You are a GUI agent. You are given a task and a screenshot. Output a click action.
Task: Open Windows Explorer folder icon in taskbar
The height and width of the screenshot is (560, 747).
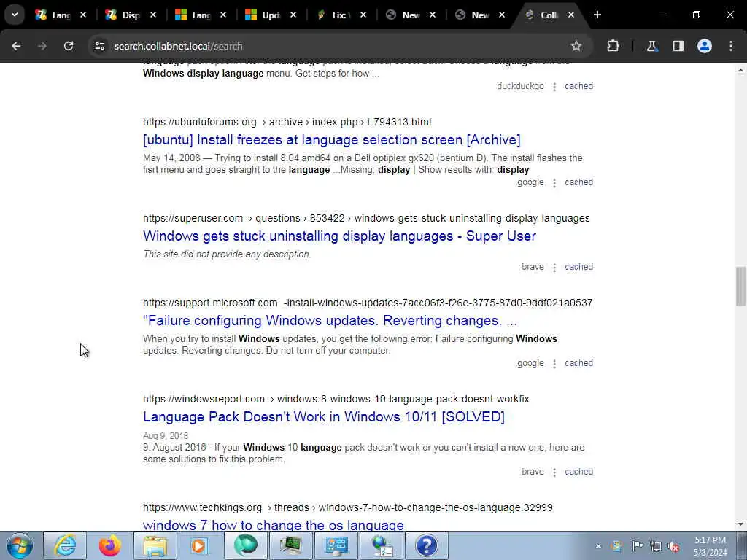pyautogui.click(x=155, y=545)
